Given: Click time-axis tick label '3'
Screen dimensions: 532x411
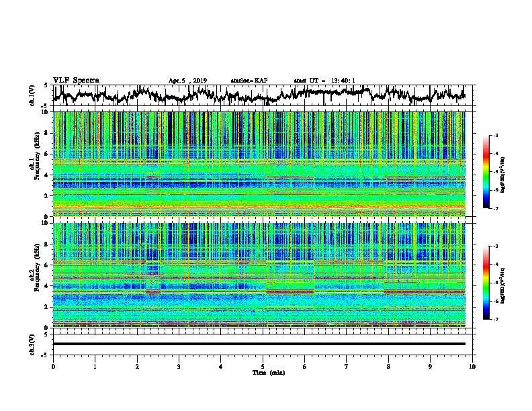Looking at the screenshot, I should click(179, 367).
